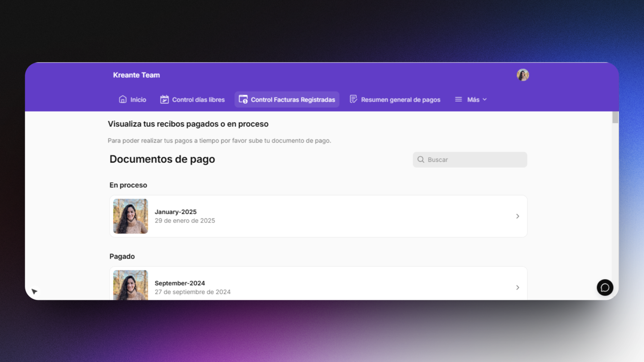Open the January-2025 entry using its chevron

517,216
